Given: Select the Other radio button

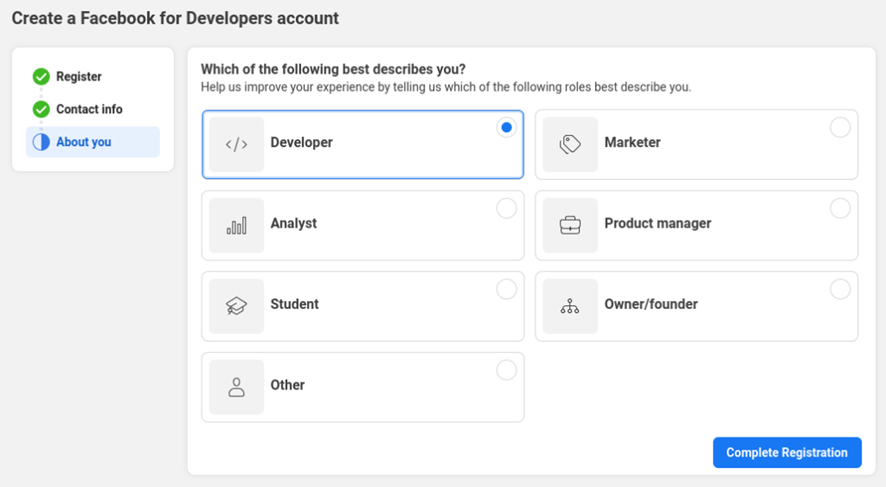Looking at the screenshot, I should tap(507, 370).
